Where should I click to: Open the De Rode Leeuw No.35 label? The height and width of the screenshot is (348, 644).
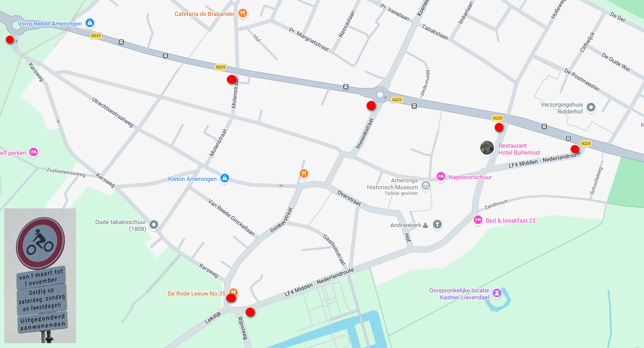click(x=197, y=293)
